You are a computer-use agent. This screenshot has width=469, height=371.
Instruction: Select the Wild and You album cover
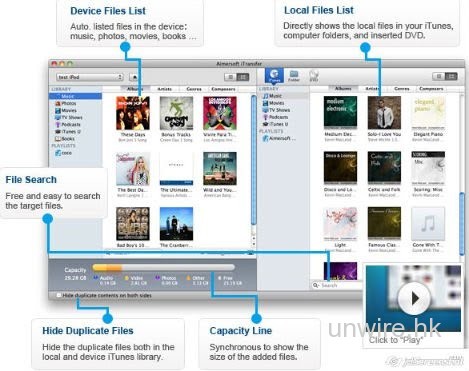tap(220, 169)
